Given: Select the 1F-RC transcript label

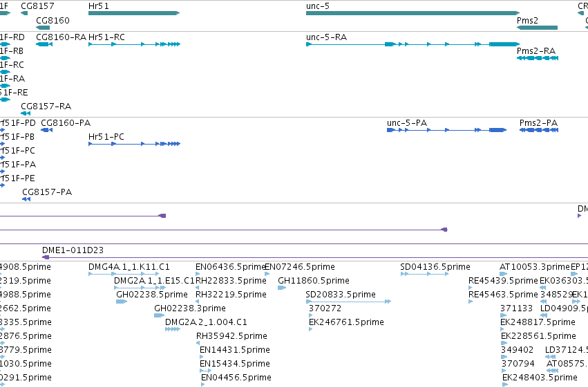Looking at the screenshot, I should (12, 65).
